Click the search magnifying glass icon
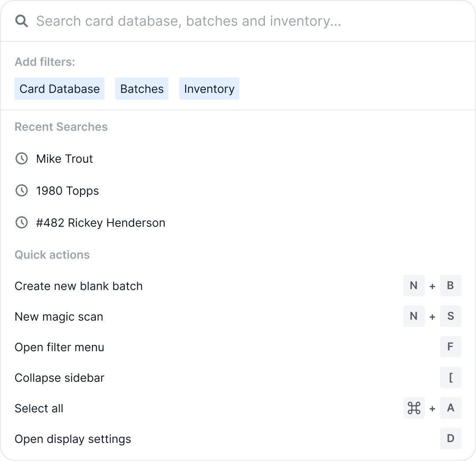Image resolution: width=476 pixels, height=461 pixels. tap(22, 21)
